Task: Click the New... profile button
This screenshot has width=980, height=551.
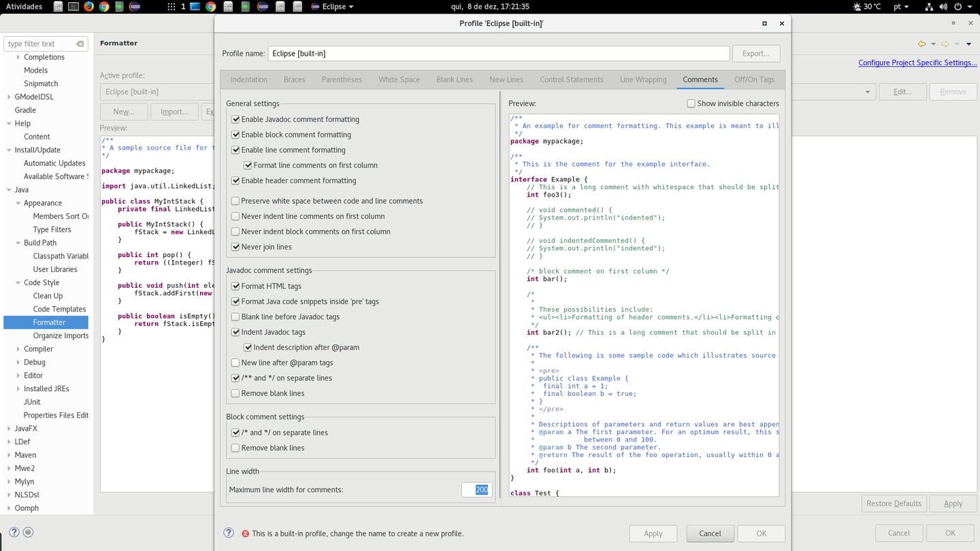Action: tap(123, 112)
